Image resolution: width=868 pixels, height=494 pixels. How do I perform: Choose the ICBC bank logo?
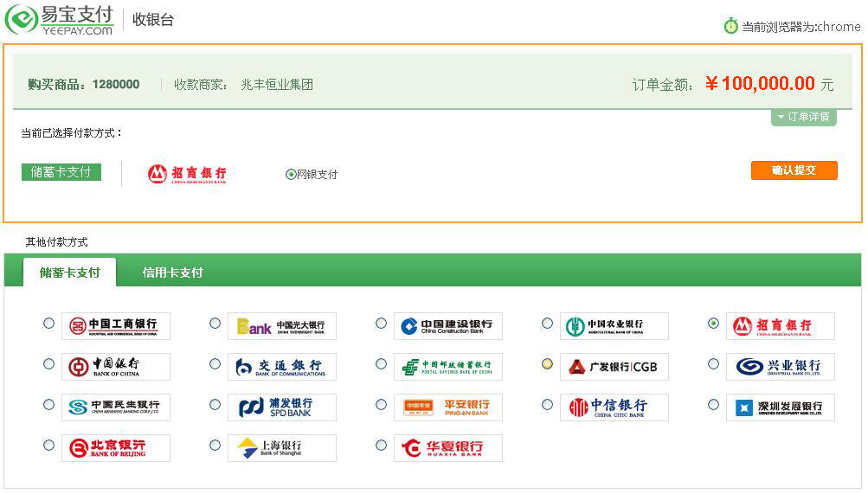pos(116,326)
